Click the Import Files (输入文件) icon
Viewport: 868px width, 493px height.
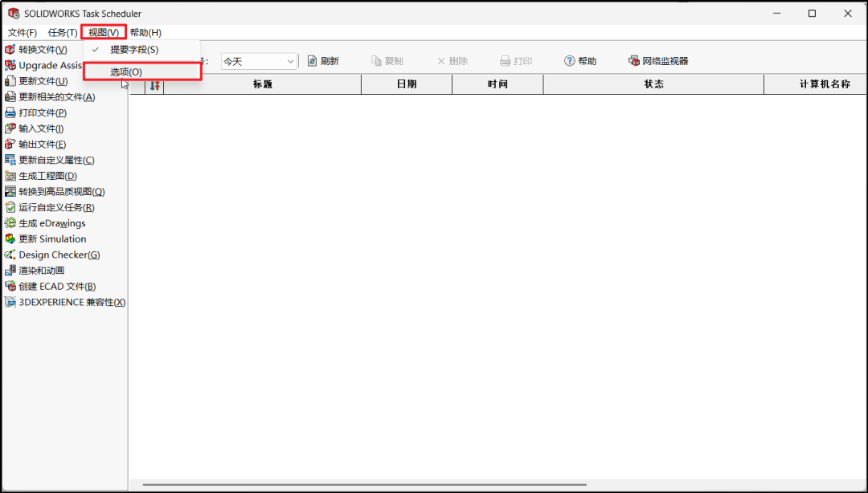click(x=10, y=128)
